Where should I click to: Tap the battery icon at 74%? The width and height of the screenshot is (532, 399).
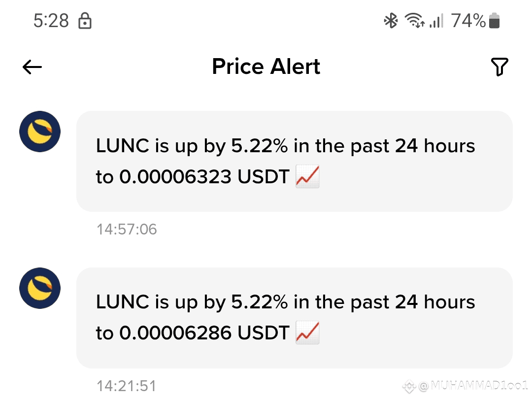tap(495, 21)
